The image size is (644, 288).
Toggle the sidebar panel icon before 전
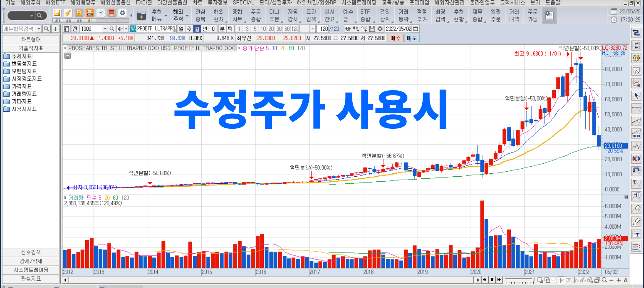[66, 29]
